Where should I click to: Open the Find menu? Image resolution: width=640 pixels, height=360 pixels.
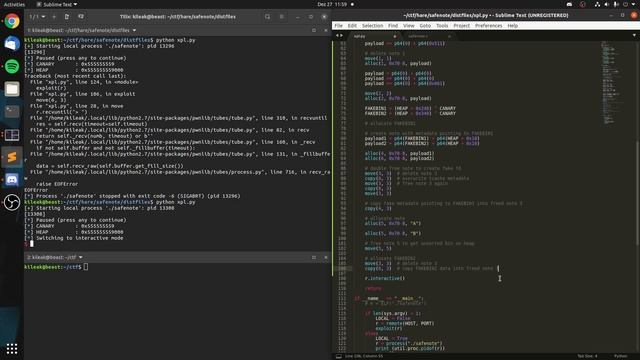point(393,26)
